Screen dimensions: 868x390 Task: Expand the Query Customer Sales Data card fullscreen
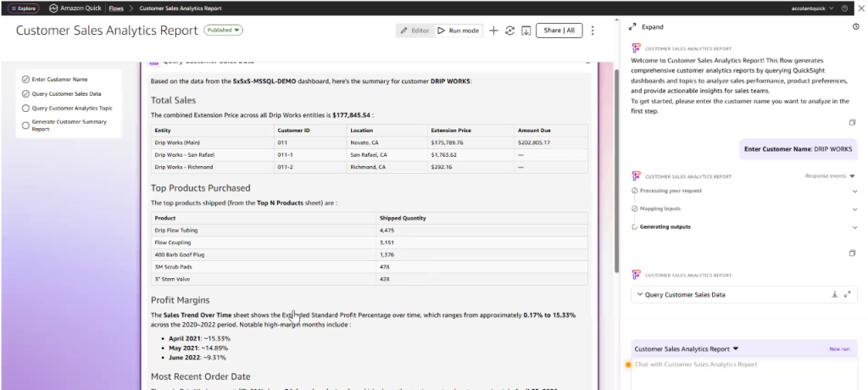pyautogui.click(x=847, y=295)
